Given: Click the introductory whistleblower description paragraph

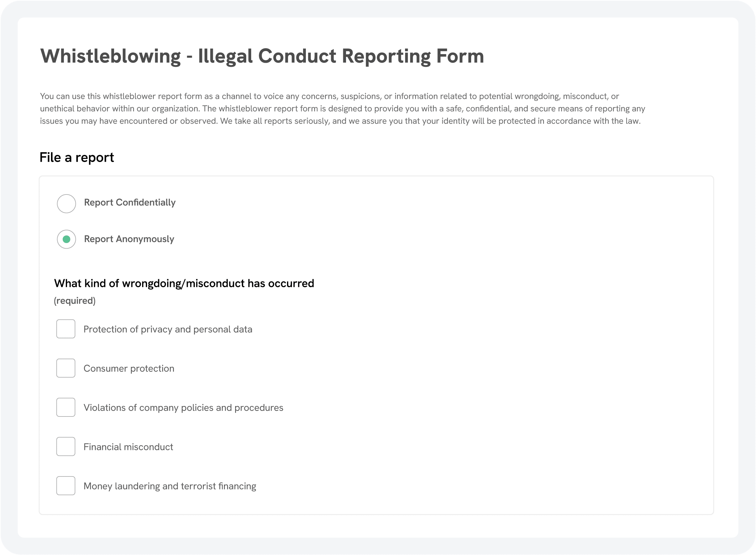Looking at the screenshot, I should point(342,109).
